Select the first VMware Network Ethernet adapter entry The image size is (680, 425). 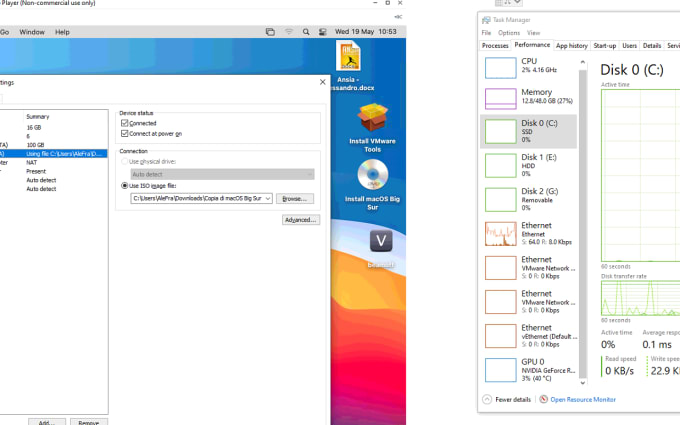pos(528,268)
